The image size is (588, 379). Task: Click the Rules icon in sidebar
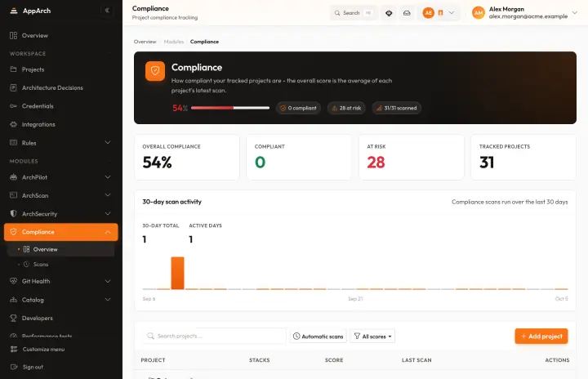coord(14,143)
